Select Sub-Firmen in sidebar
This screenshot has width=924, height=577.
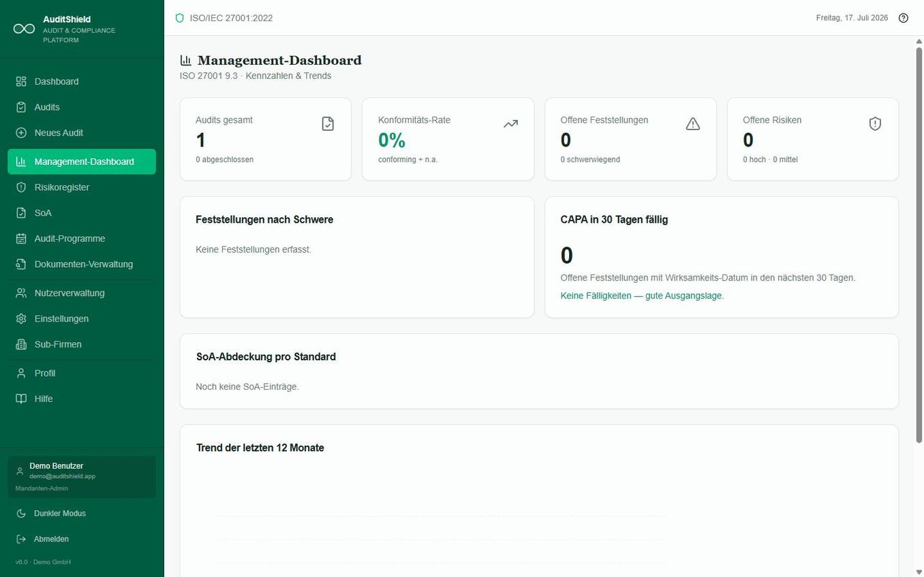pyautogui.click(x=82, y=344)
